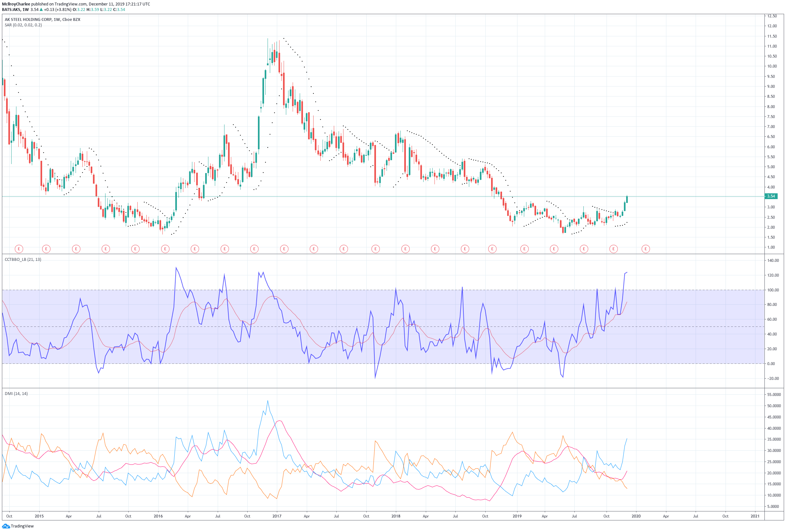This screenshot has width=786, height=532.
Task: Click the 1.00 value on the price axis
Action: point(771,247)
